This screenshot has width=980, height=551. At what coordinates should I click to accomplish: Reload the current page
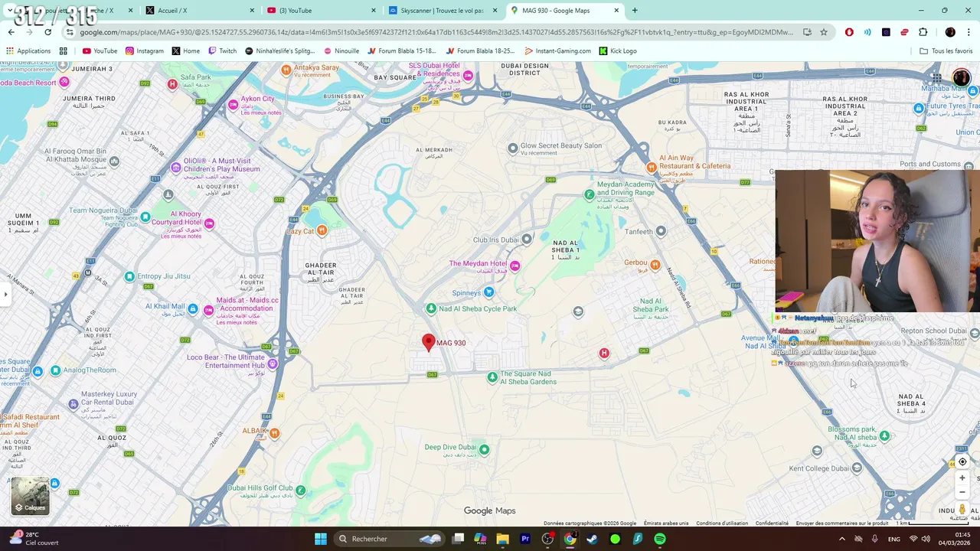point(47,32)
